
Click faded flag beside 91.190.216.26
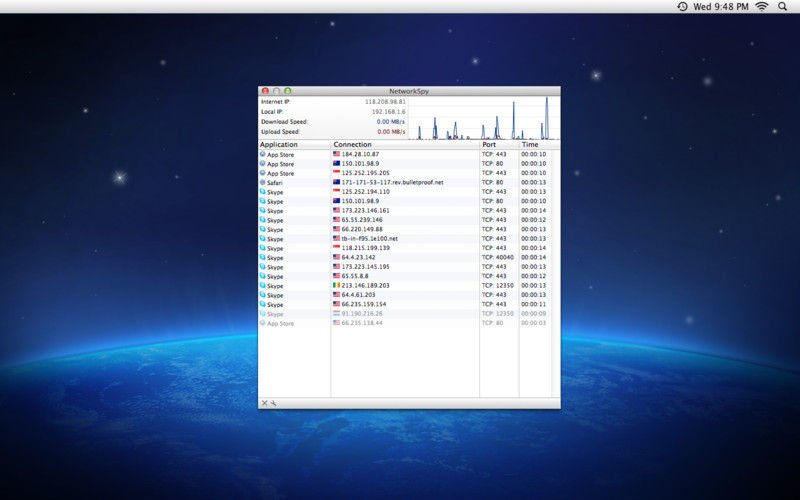[x=336, y=313]
